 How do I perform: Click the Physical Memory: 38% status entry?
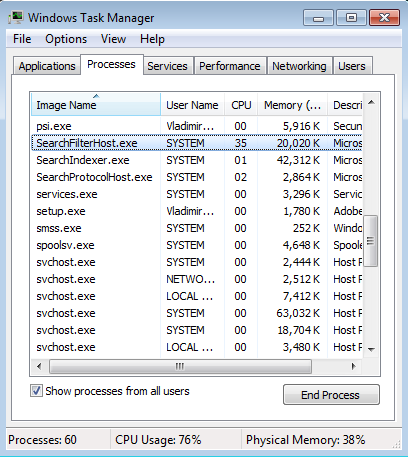tap(306, 440)
